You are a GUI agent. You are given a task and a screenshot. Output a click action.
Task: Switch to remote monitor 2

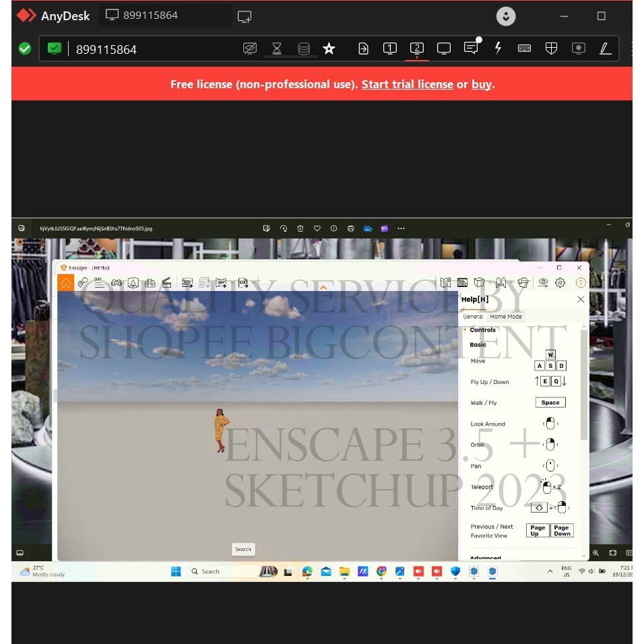click(417, 49)
